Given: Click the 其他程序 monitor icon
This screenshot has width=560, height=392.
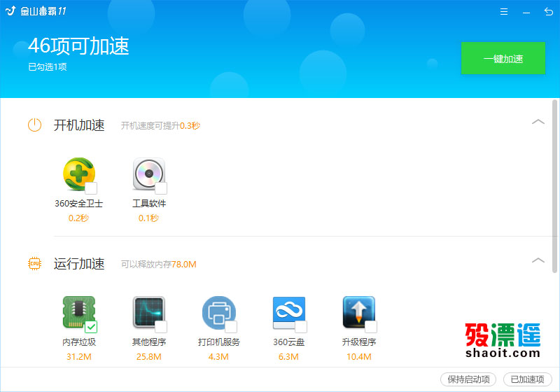Looking at the screenshot, I should point(149,312).
